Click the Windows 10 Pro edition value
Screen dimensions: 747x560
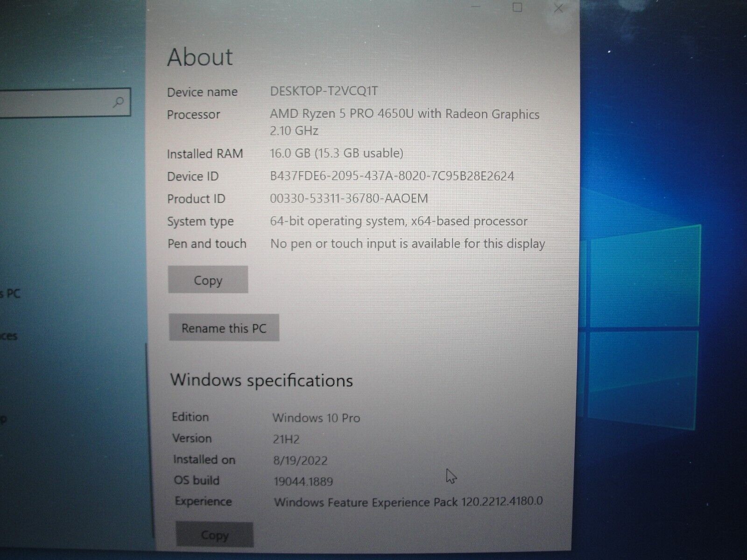317,418
